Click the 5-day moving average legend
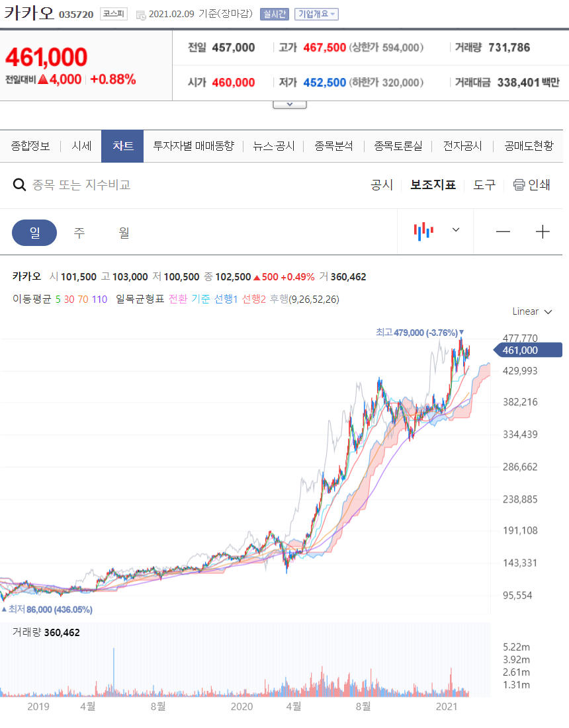Viewport: 569px width, 728px height. pos(58,300)
